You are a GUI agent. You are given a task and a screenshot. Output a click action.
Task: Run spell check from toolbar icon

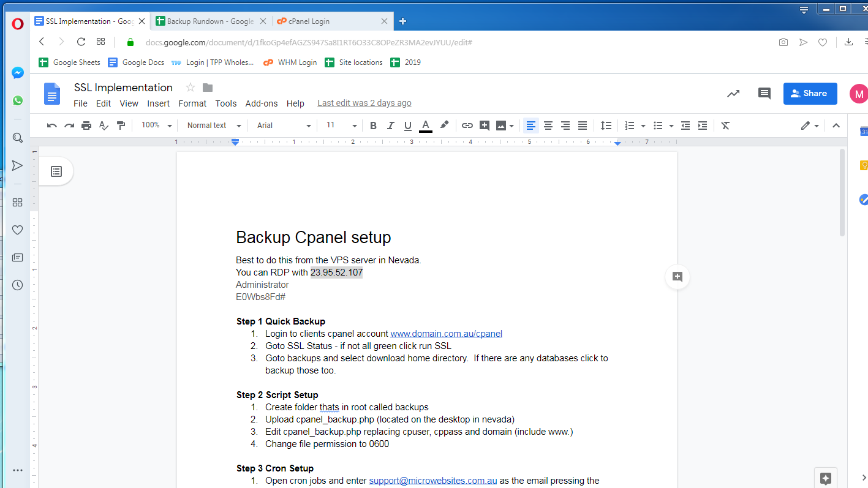104,126
